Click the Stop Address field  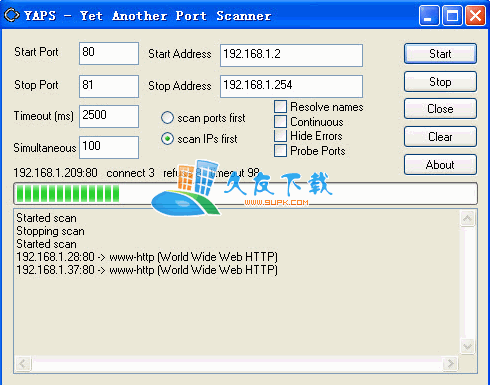[x=291, y=86]
